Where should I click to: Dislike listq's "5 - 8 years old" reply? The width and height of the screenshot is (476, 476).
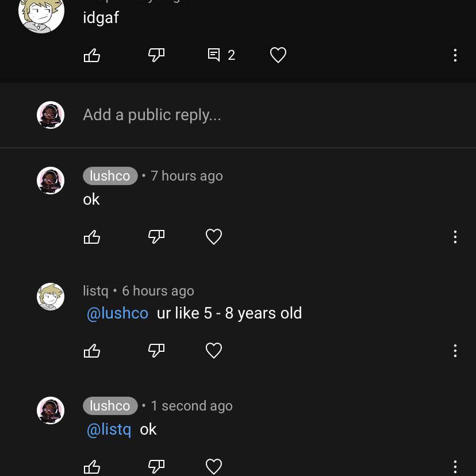(156, 351)
